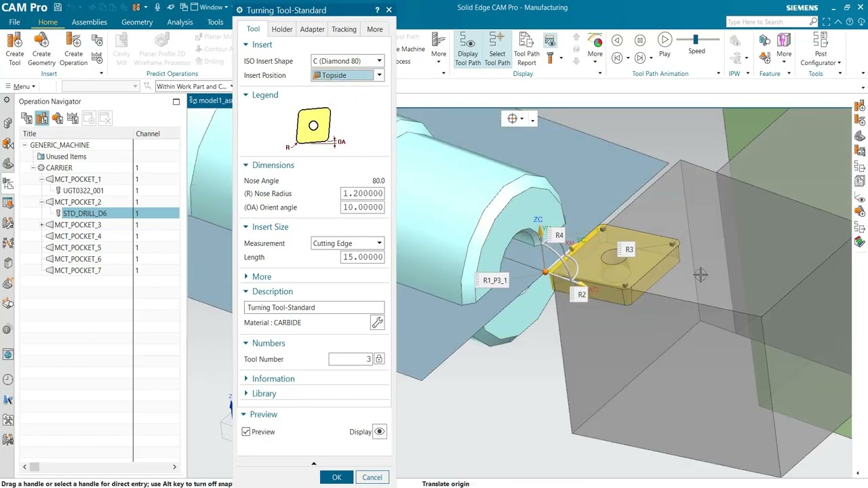Click OK in Turning Tool dialog

click(x=336, y=477)
